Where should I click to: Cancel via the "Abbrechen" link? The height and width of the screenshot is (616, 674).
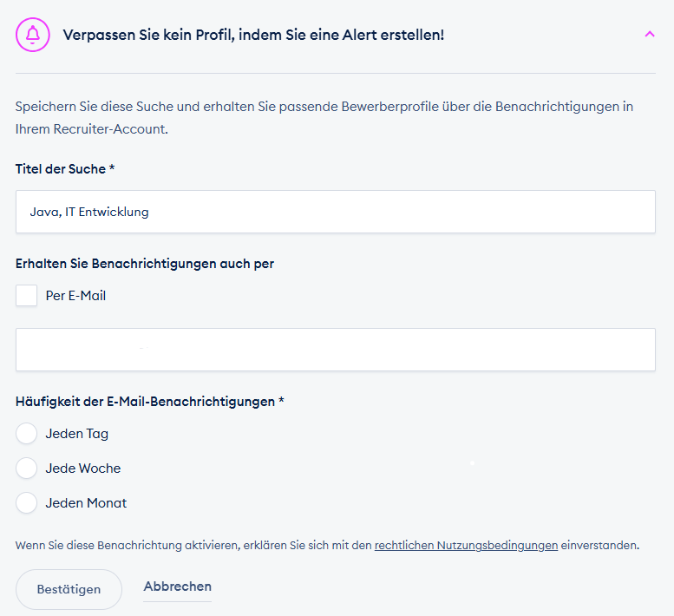[177, 587]
